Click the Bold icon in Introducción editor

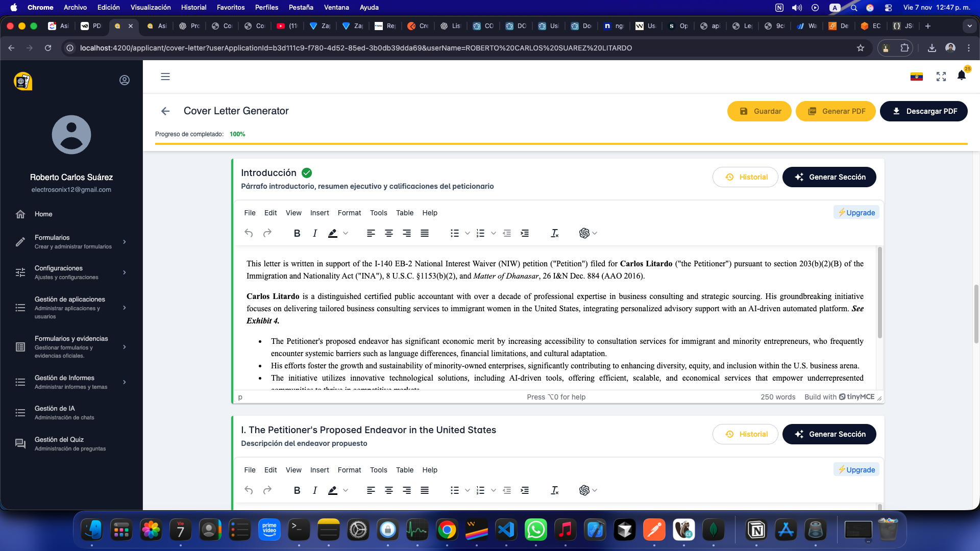point(297,233)
